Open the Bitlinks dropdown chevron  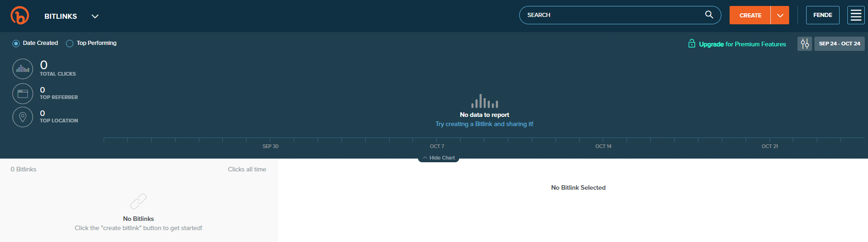[x=95, y=16]
